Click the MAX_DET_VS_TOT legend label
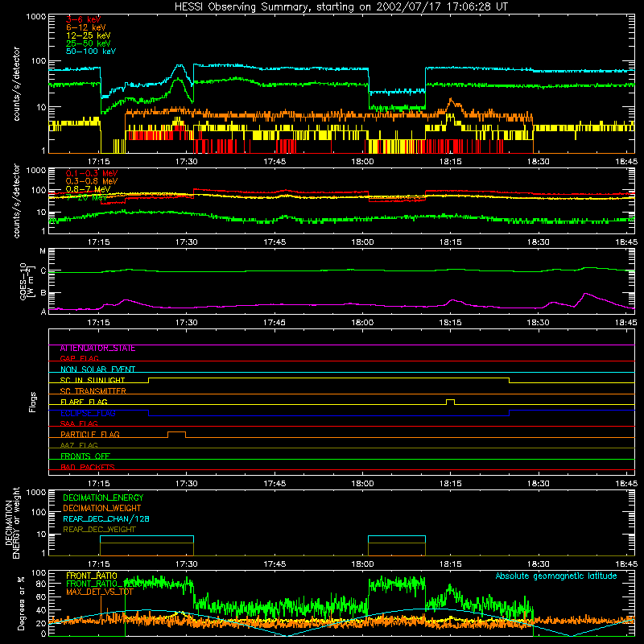The image size is (644, 644). click(100, 592)
